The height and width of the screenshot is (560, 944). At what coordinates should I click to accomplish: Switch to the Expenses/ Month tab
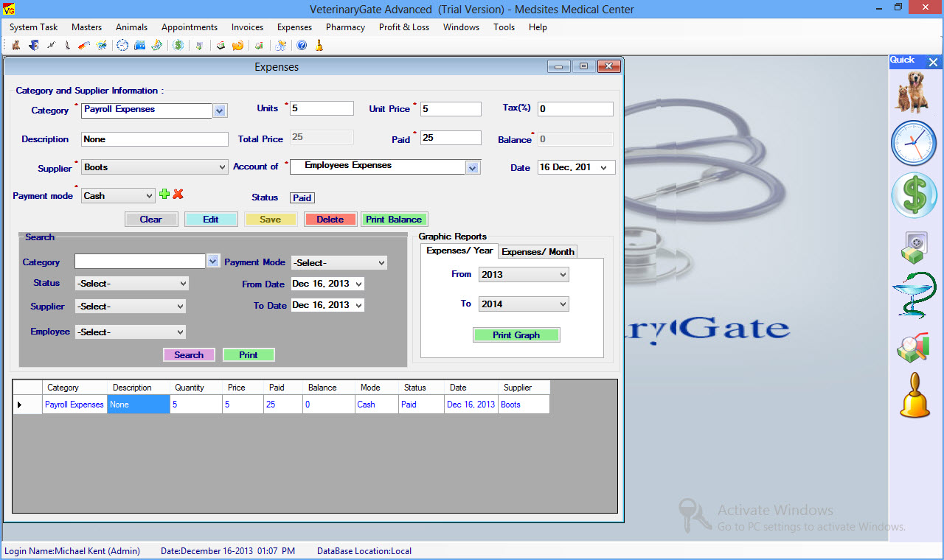click(x=538, y=252)
